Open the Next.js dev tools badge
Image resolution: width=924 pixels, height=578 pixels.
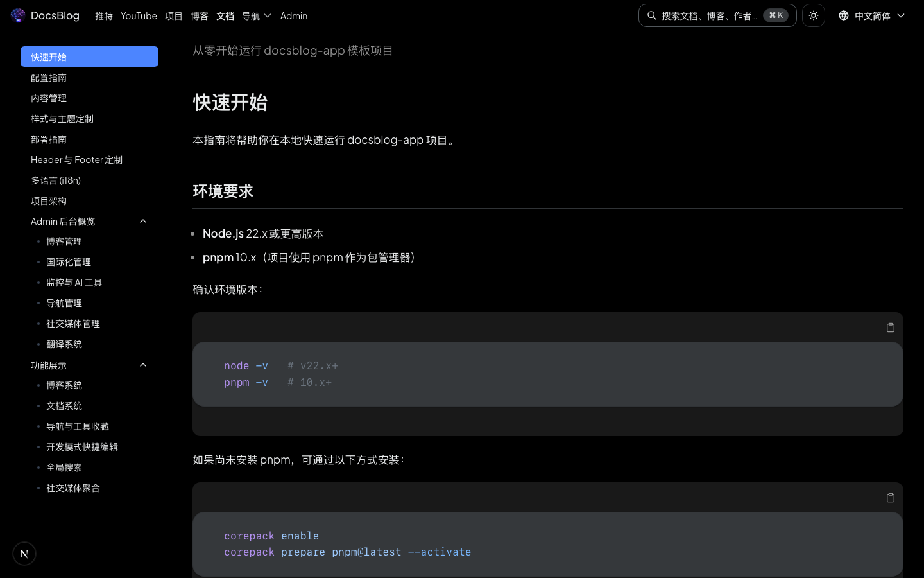point(24,554)
